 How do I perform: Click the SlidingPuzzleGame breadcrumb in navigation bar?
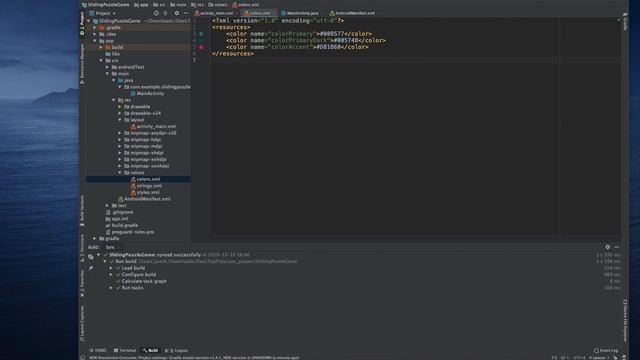[106, 4]
